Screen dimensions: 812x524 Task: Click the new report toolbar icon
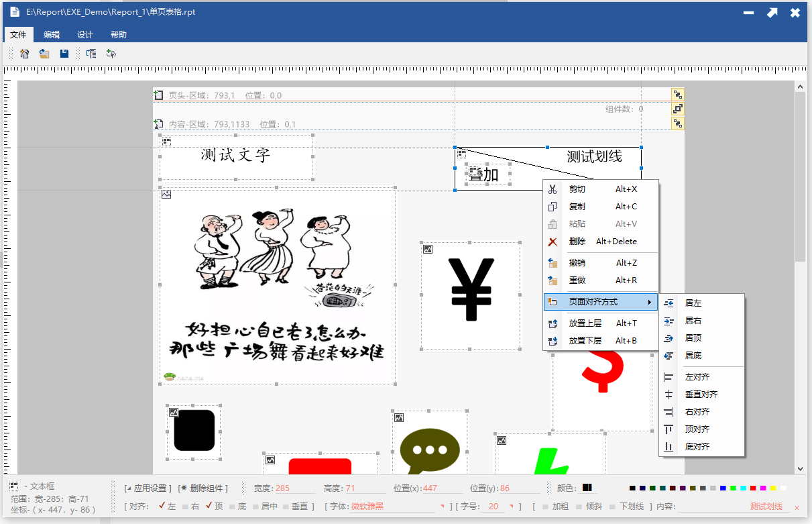point(24,54)
